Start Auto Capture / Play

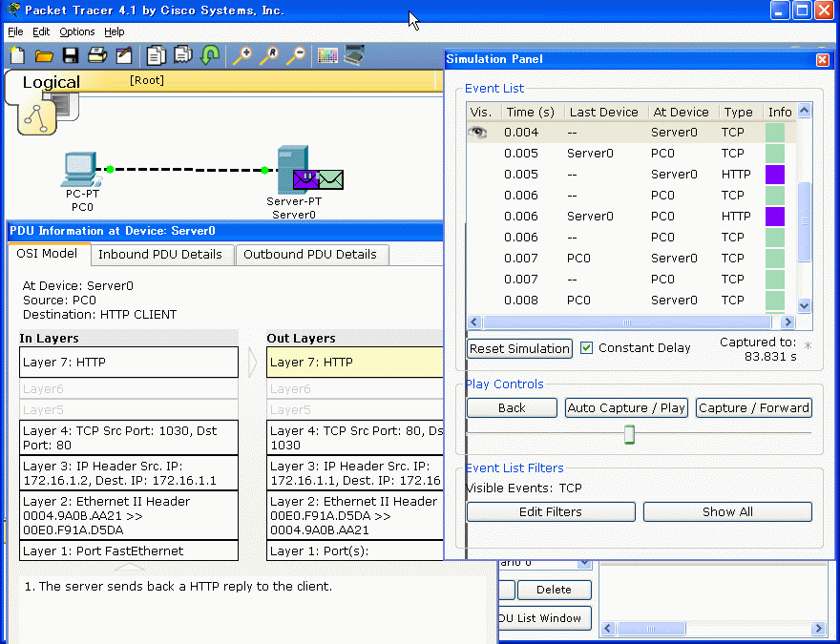(x=626, y=408)
